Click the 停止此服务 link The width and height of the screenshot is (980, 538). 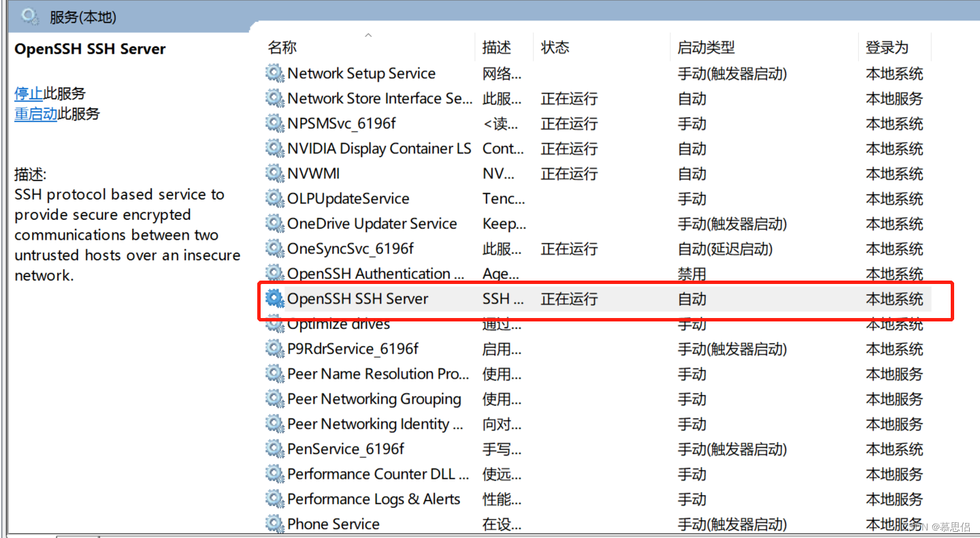[x=29, y=93]
